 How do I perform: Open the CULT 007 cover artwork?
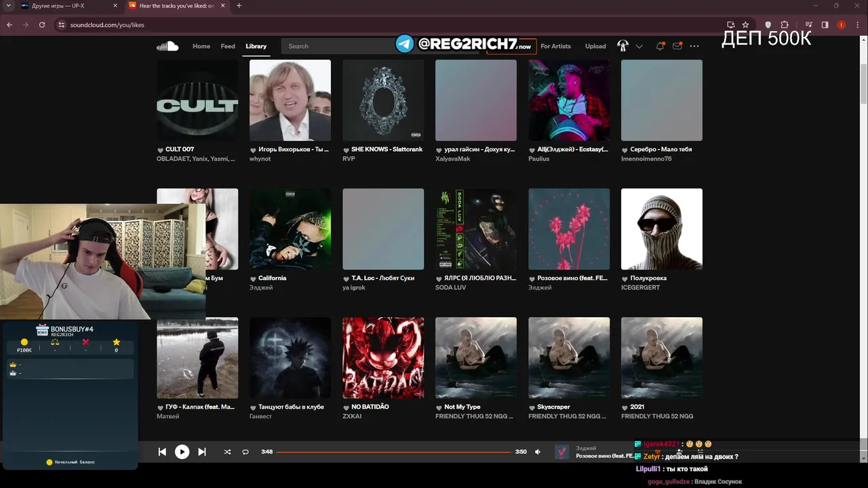(197, 100)
